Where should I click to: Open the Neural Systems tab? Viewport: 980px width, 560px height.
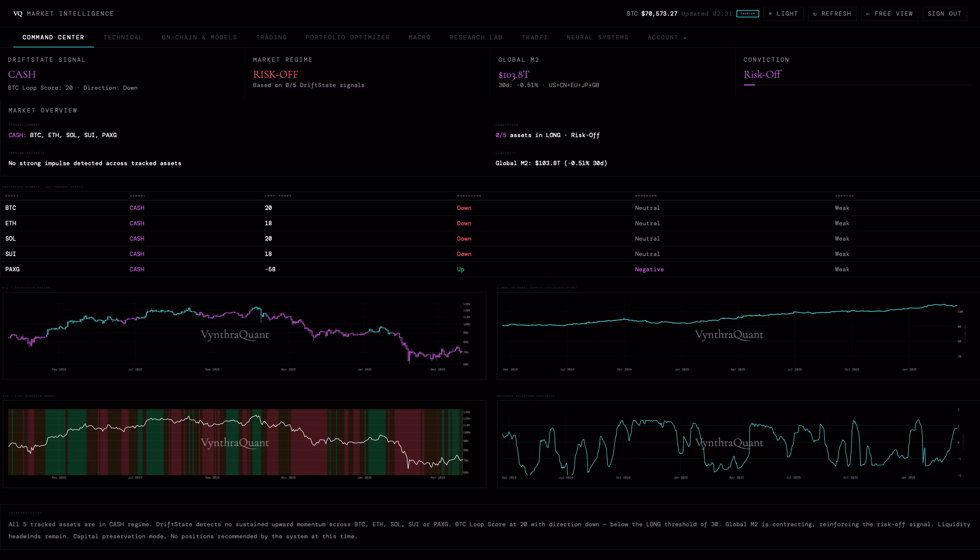click(x=597, y=37)
